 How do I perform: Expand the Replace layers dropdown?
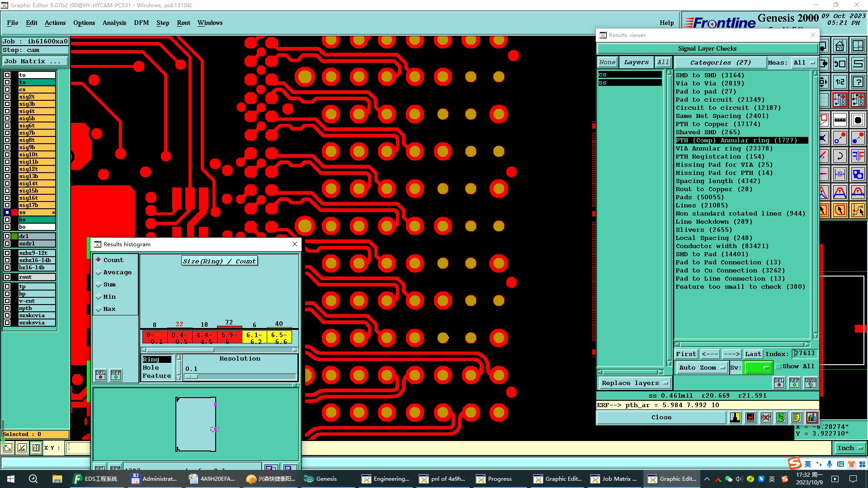point(634,383)
